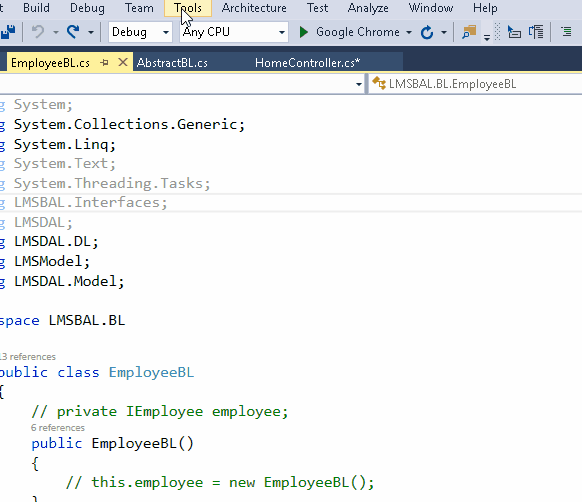
Task: Click the LMSModel using line
Action: 52,261
